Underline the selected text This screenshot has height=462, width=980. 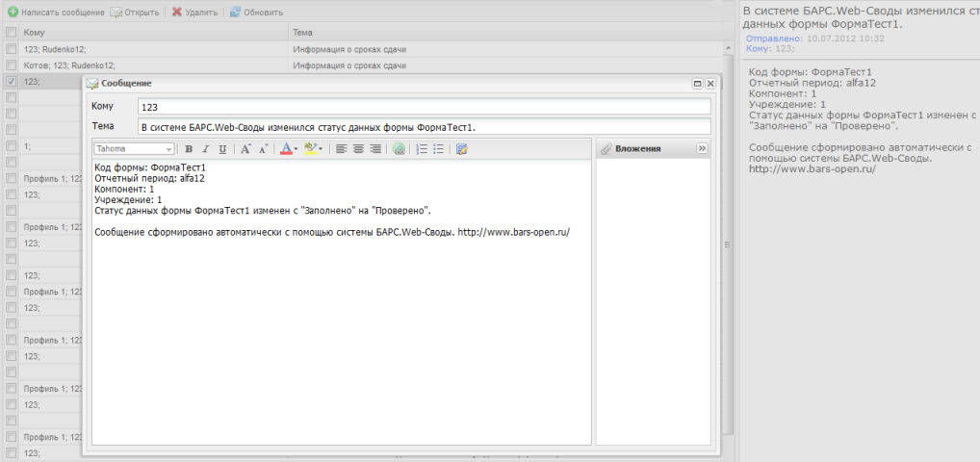(x=222, y=149)
